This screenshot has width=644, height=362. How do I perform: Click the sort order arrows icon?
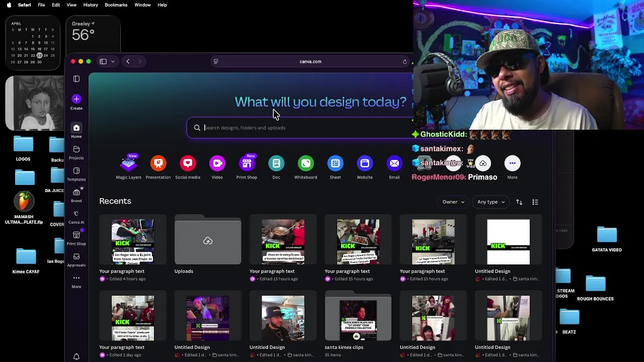519,202
